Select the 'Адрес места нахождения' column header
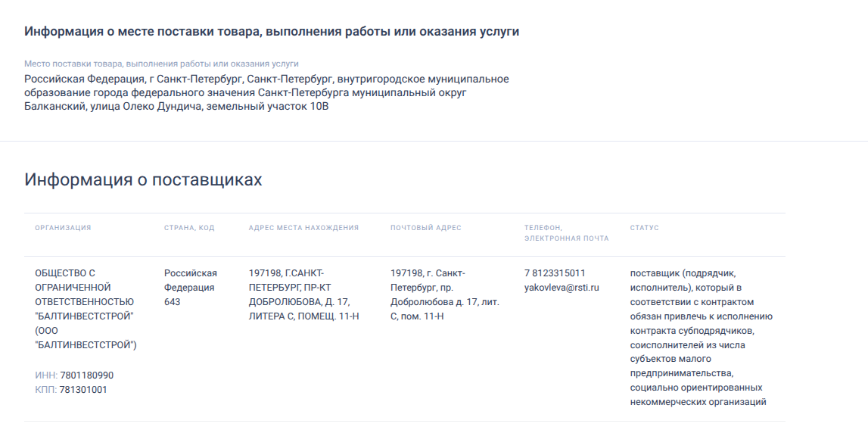 click(x=303, y=228)
